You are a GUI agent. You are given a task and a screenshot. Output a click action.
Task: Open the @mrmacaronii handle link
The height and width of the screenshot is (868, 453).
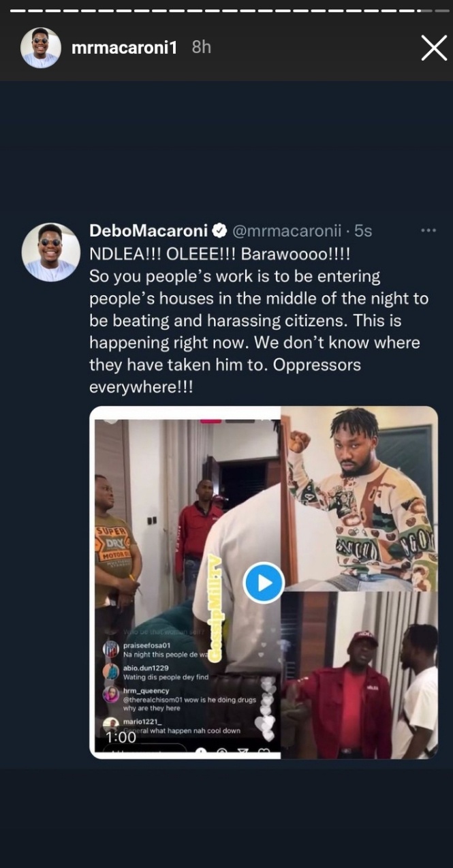pos(287,231)
